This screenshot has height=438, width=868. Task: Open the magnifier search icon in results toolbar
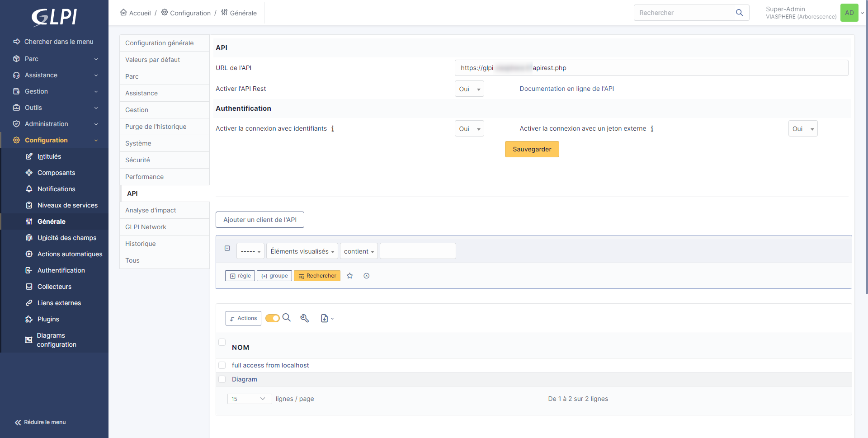click(x=287, y=318)
